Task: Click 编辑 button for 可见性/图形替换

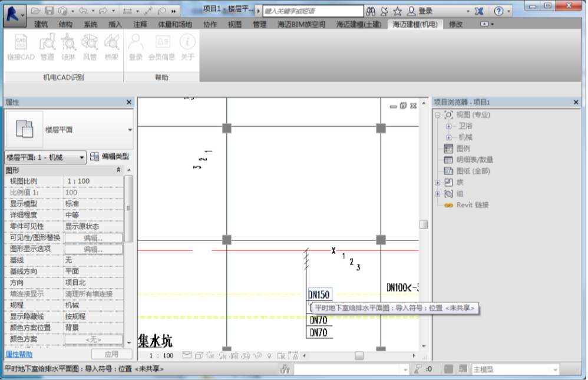Action: 93,238
